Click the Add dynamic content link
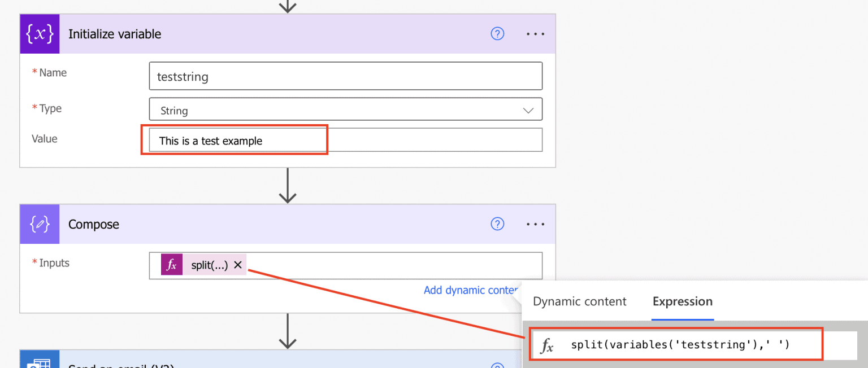The image size is (868, 368). (471, 290)
